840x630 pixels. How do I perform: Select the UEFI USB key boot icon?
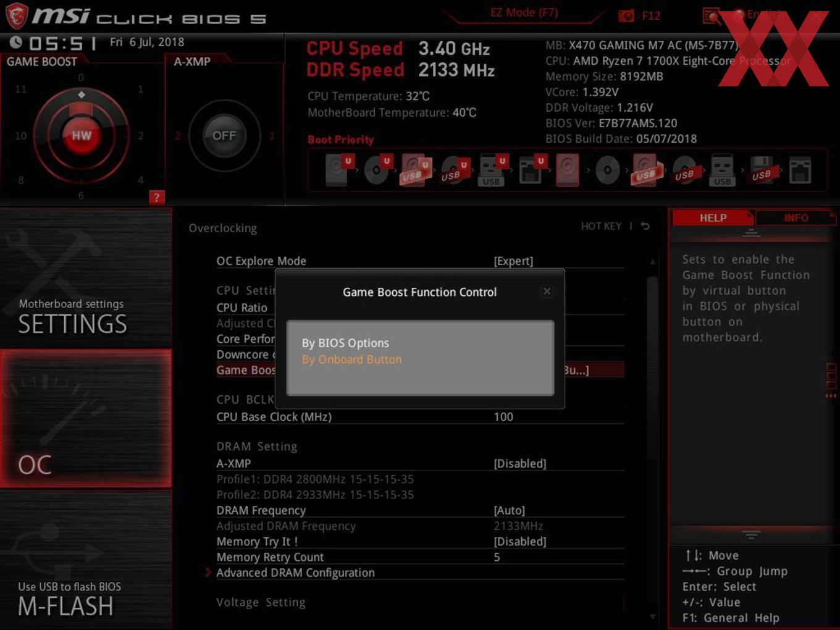coord(493,170)
